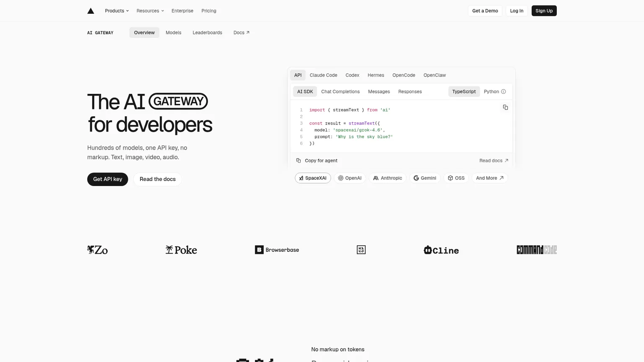The height and width of the screenshot is (362, 644).
Task: Switch to the Leaderboards tab
Action: click(x=208, y=33)
